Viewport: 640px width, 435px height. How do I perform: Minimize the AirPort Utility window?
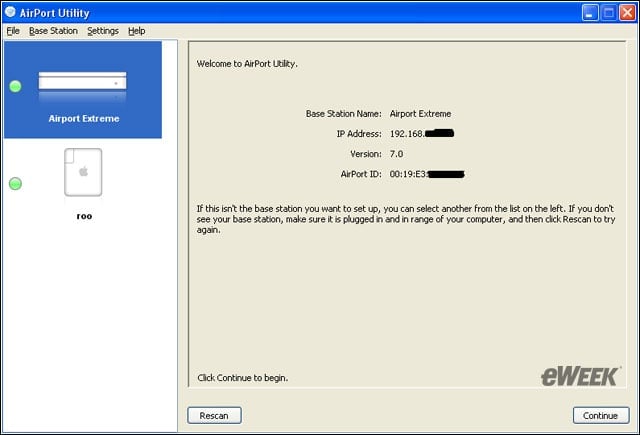click(x=590, y=13)
